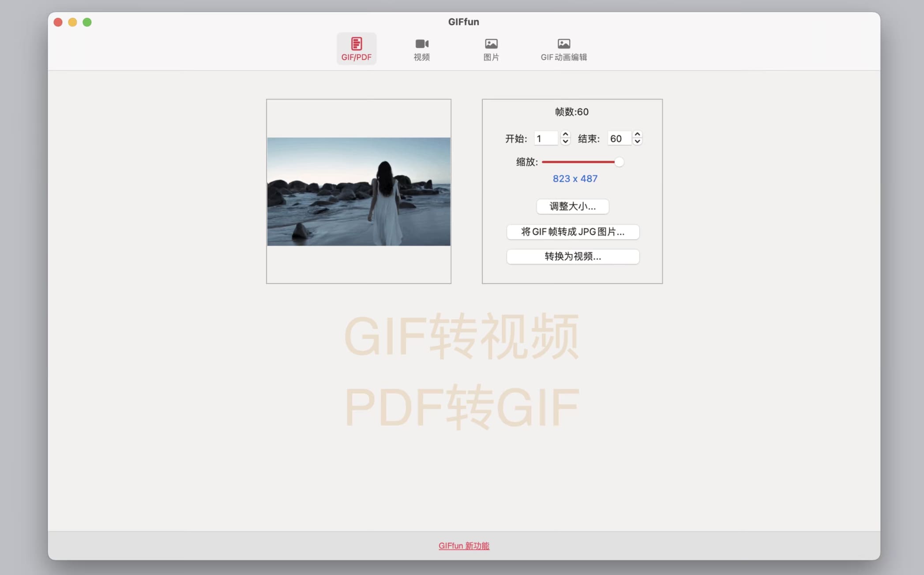Viewport: 924px width, 575px height.
Task: Increase the 结束 frame with up arrow
Action: pos(637,134)
